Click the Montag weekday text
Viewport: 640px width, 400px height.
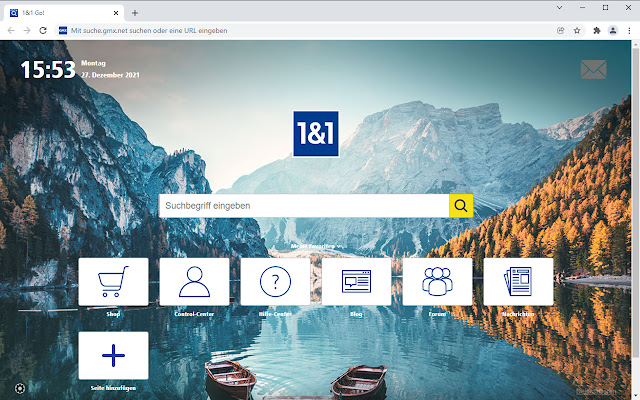pos(93,63)
